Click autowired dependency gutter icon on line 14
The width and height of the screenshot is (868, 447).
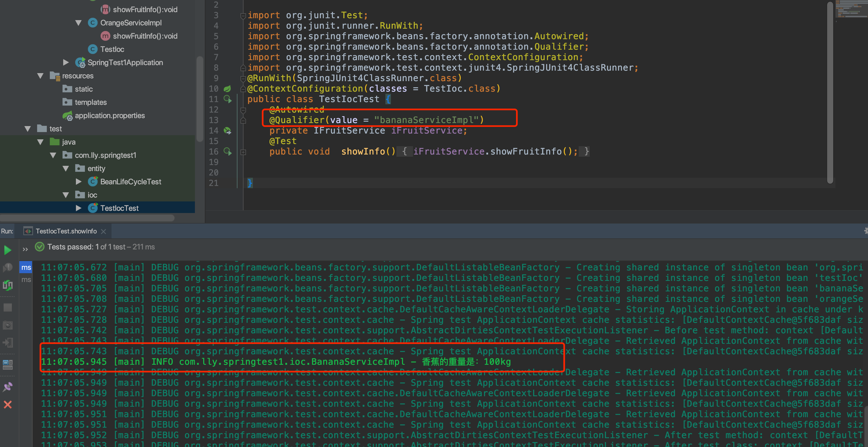point(228,131)
